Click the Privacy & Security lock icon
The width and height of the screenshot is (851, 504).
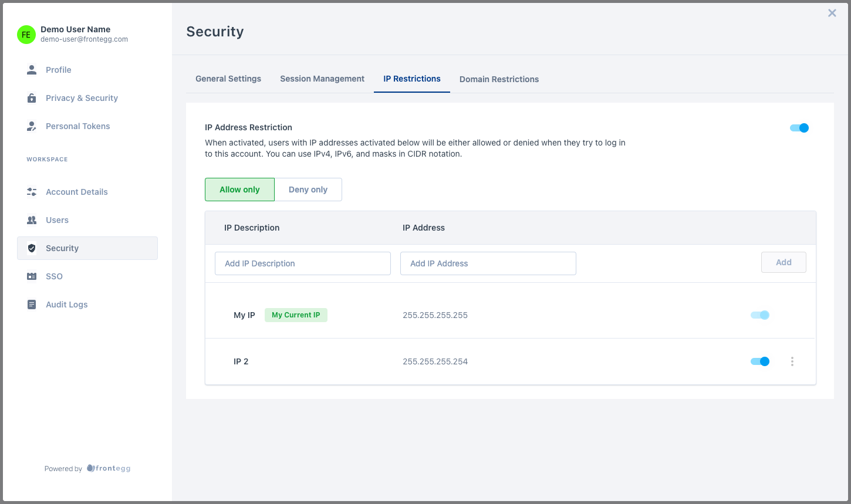click(x=32, y=98)
